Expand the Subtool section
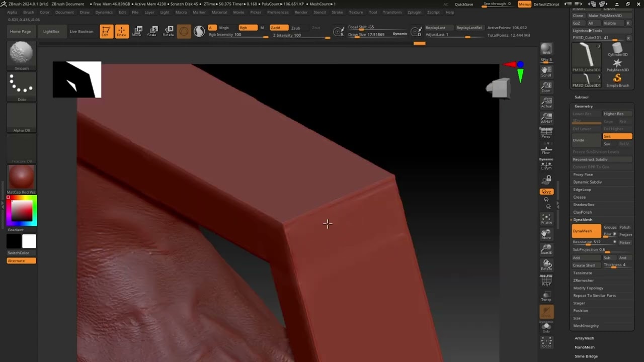Image resolution: width=644 pixels, height=362 pixels. (581, 97)
